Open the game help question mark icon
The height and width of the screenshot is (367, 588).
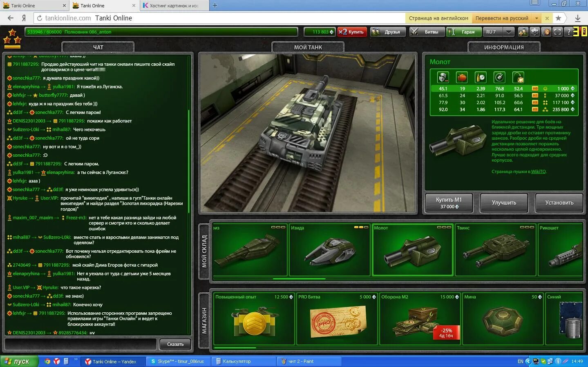569,32
